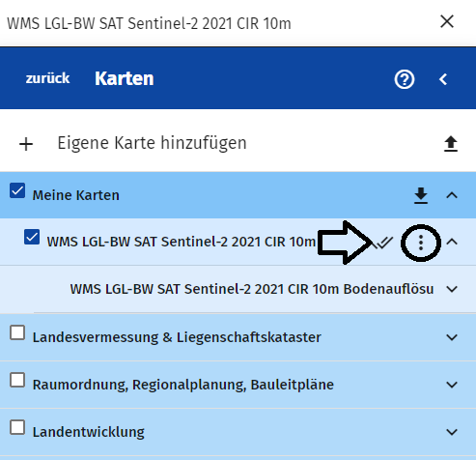Collapse the Karten panel with left chevron
476x460 pixels.
(443, 79)
